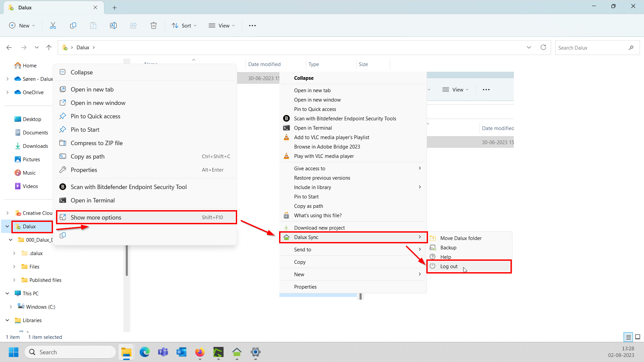Open the Sort dropdown
Viewport: 644px width, 362px height.
pos(184,25)
